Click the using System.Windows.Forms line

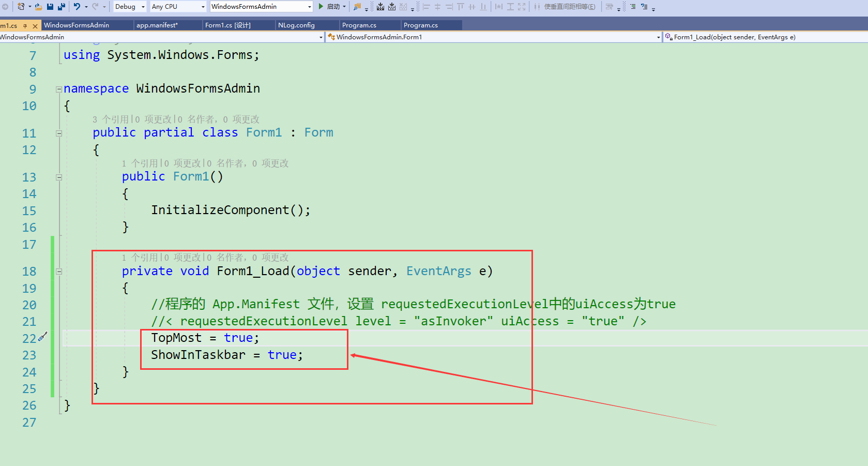tap(161, 55)
